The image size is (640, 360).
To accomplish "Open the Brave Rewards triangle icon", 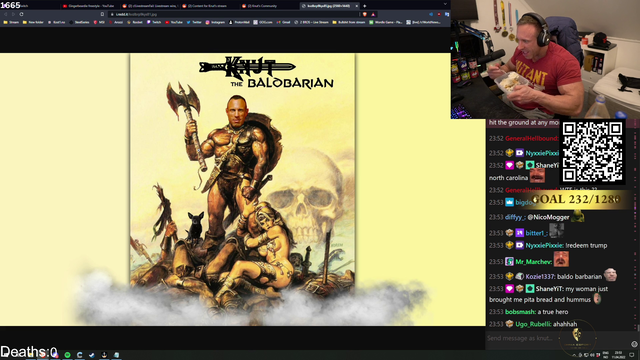I will (373, 14).
